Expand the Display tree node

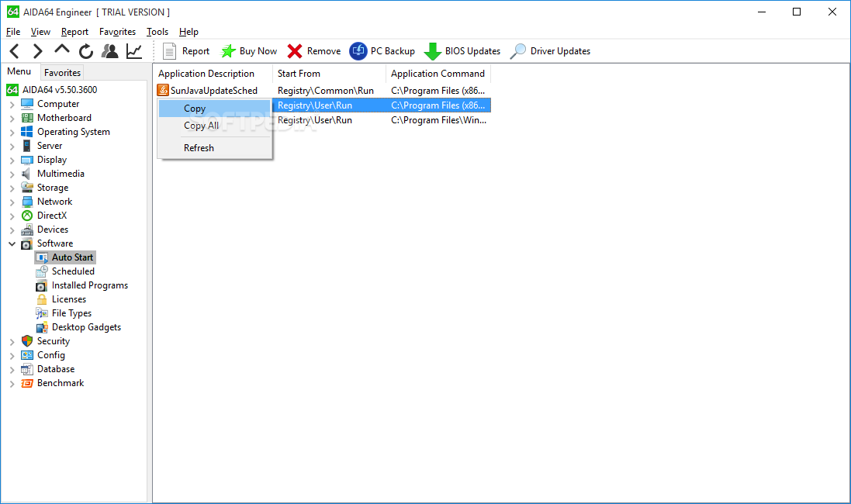coord(12,160)
